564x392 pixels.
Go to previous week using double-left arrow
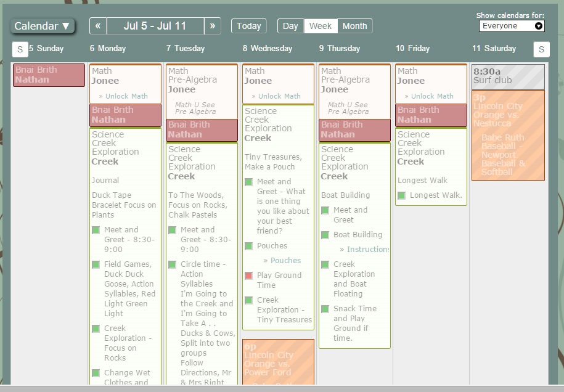pyautogui.click(x=98, y=26)
